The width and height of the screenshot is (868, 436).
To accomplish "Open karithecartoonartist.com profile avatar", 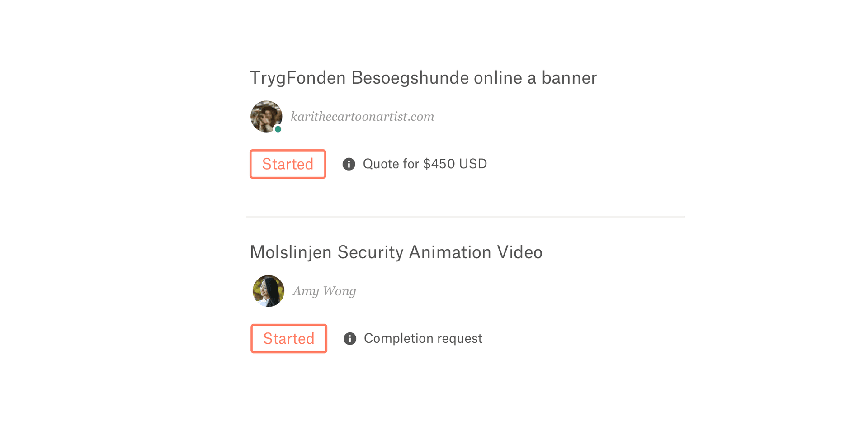I will coord(266,116).
